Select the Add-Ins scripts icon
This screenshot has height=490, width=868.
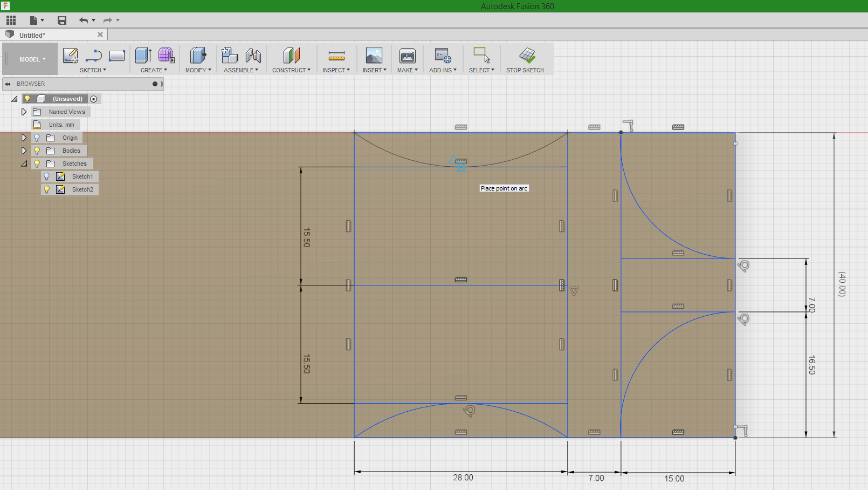(443, 56)
